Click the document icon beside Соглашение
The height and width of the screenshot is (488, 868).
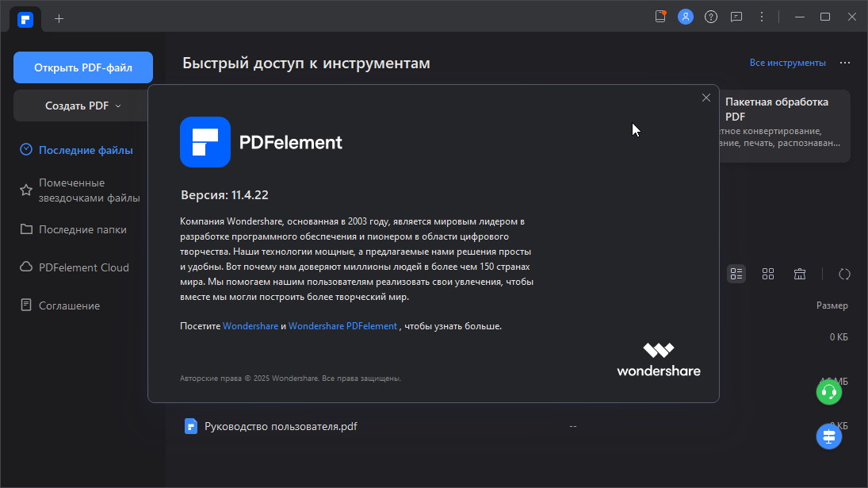26,305
